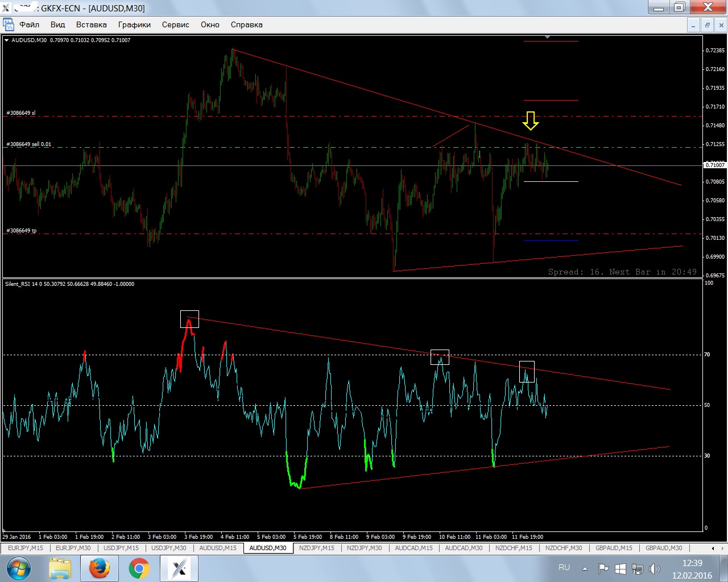Click the RU language indicator

pos(564,567)
